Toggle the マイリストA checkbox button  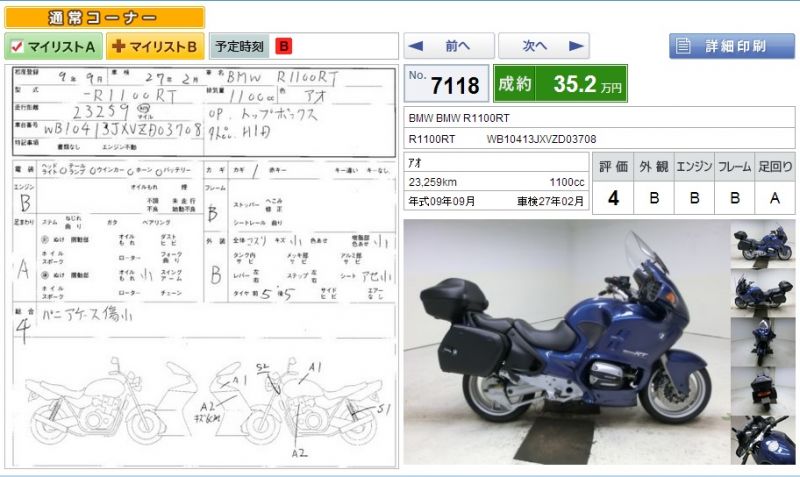(54, 46)
